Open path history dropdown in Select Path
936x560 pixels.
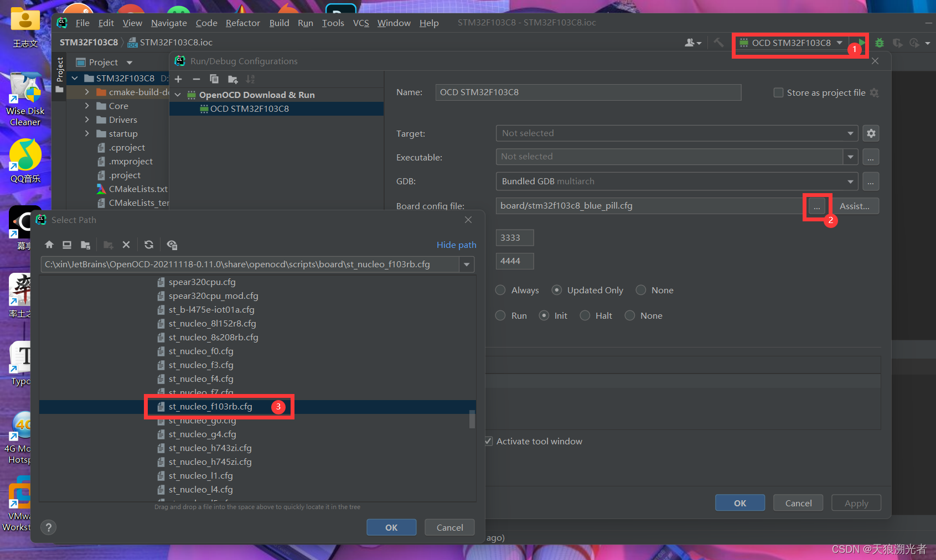[467, 265]
